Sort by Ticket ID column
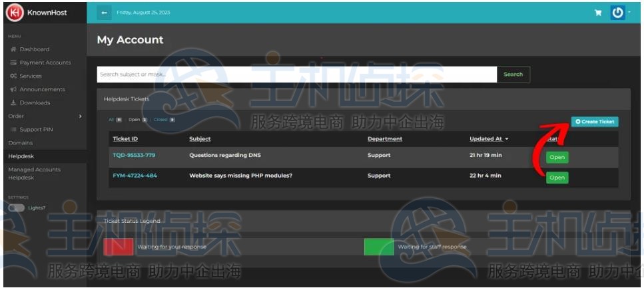The image size is (644, 290). click(125, 139)
